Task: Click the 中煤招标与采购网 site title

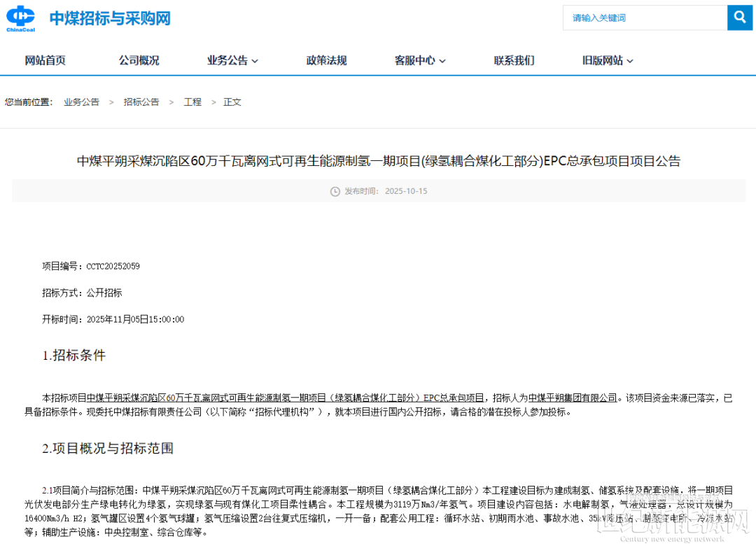Action: pyautogui.click(x=110, y=18)
